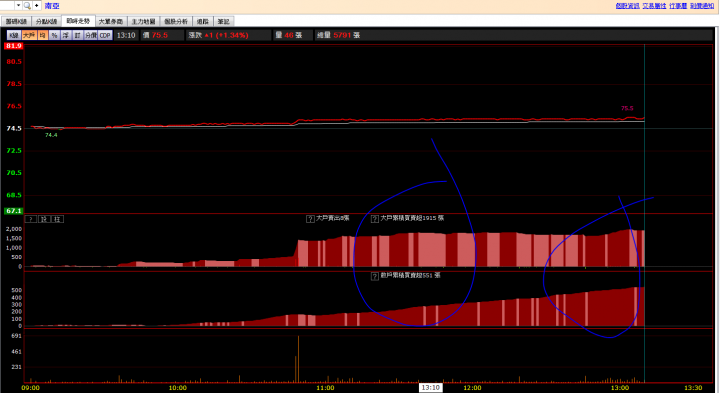This screenshot has height=393, width=720.
Task: Toggle the 訂 button in chart toolbar
Action: click(x=78, y=35)
